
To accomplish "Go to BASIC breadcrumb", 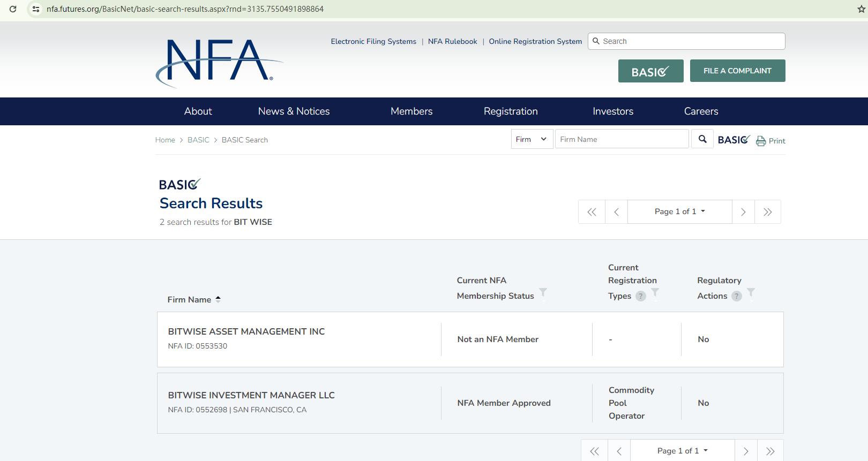I will 198,140.
